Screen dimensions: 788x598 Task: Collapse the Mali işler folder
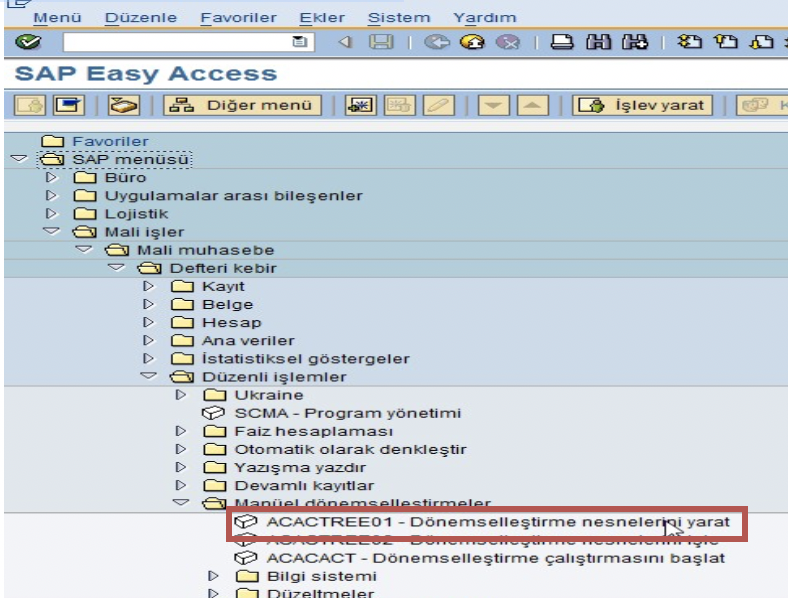tap(51, 231)
